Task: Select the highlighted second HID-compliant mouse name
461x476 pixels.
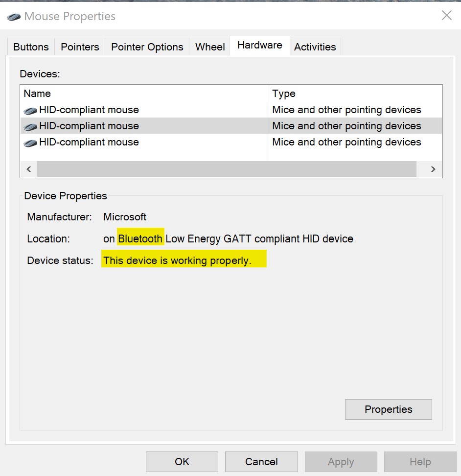Action: click(x=89, y=126)
